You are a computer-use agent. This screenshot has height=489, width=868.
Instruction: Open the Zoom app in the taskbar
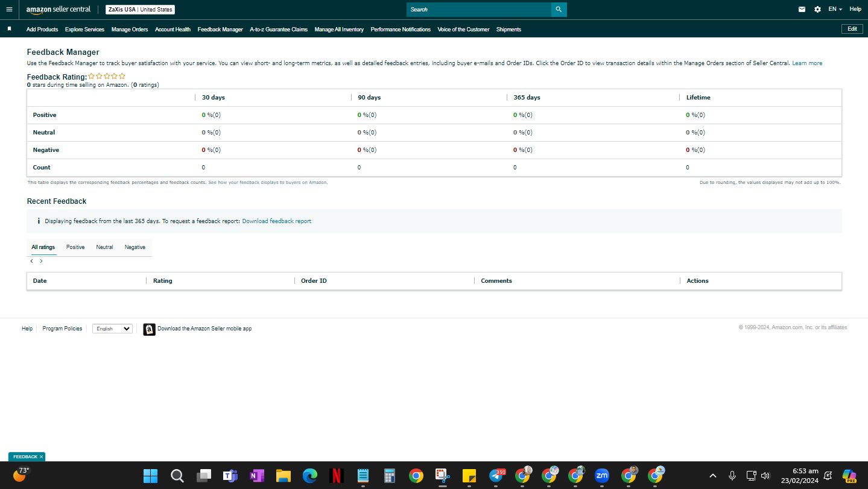pyautogui.click(x=601, y=476)
